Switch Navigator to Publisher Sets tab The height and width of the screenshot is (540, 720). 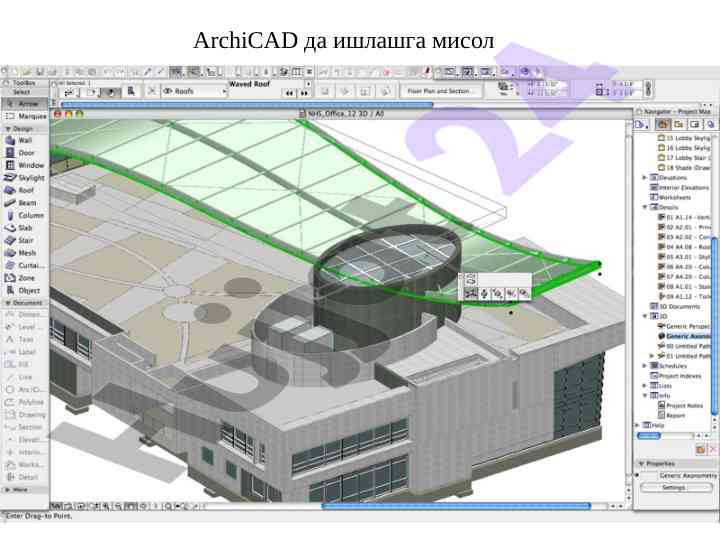710,124
